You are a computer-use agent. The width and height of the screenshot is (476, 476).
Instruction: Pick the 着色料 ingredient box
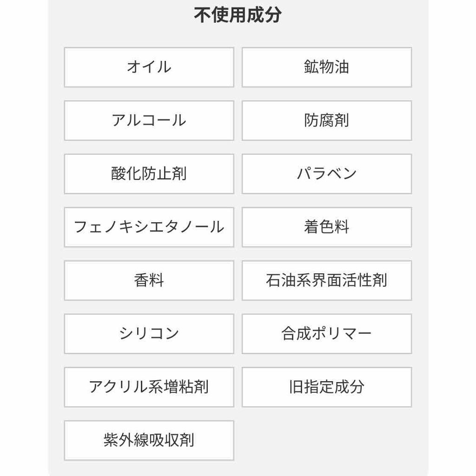tap(326, 227)
